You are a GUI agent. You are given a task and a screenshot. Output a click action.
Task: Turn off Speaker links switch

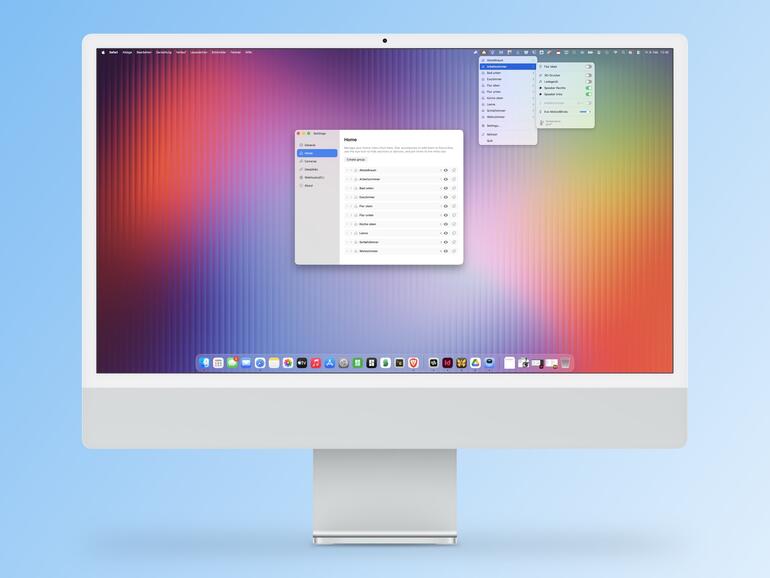click(x=588, y=94)
